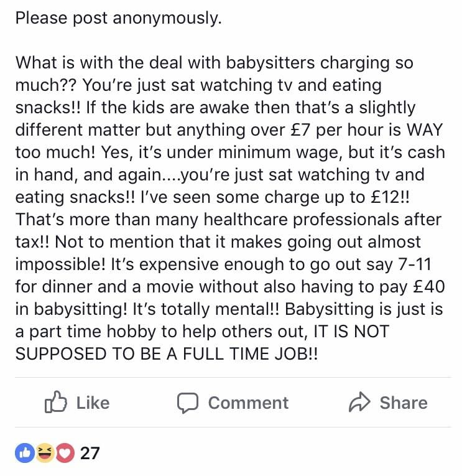Click the '£12!!' amount in the post
Viewport: 462px width, 476px height.
(390, 197)
